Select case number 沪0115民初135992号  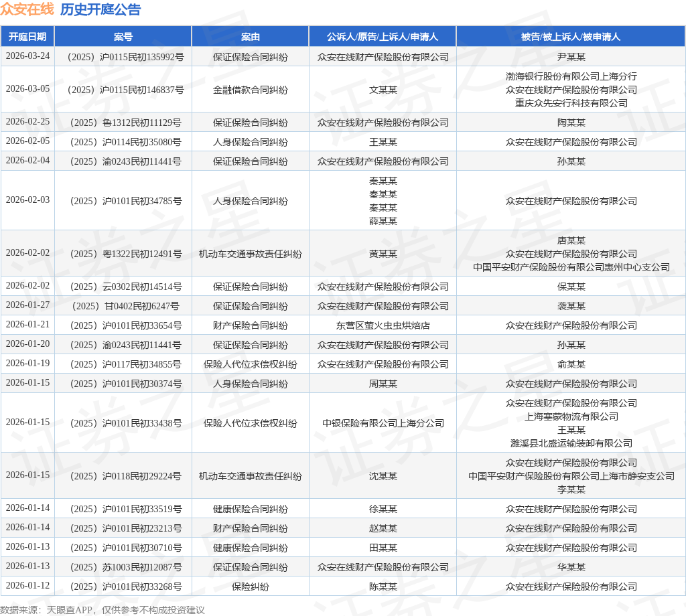click(x=142, y=57)
